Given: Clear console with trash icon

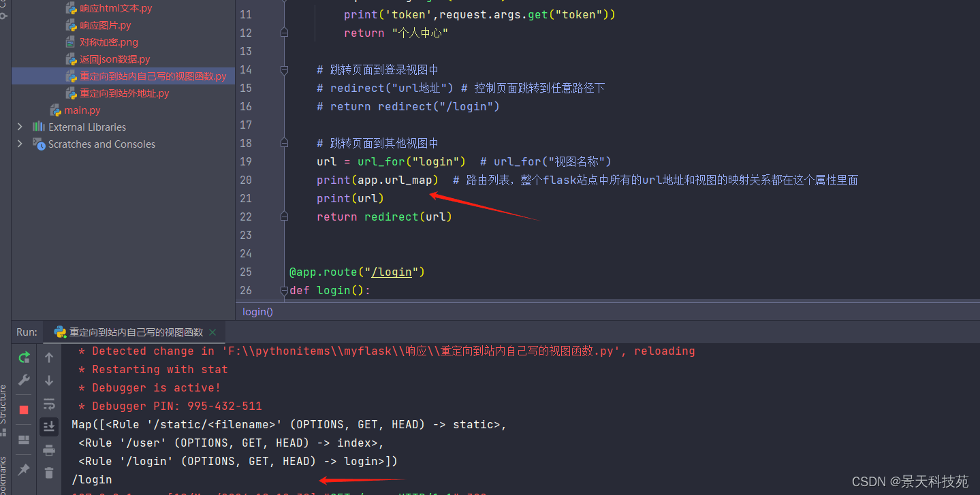Looking at the screenshot, I should pos(49,472).
